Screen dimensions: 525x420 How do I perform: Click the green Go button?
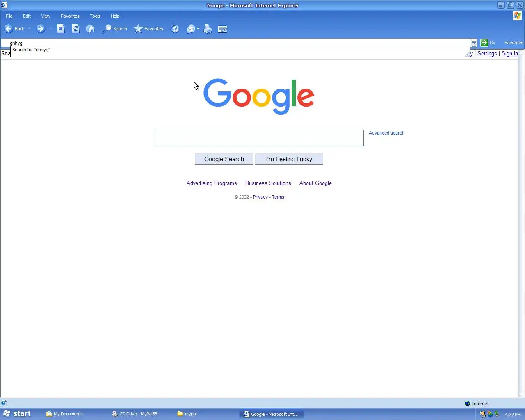click(488, 43)
